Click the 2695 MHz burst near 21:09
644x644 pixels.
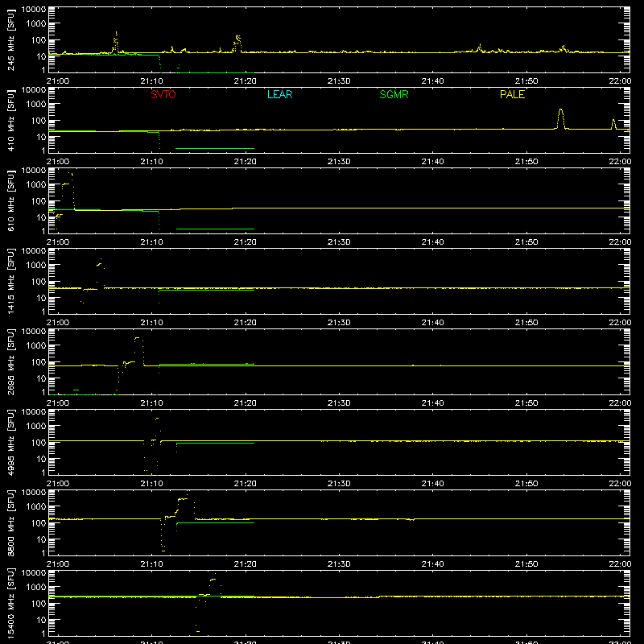138,350
